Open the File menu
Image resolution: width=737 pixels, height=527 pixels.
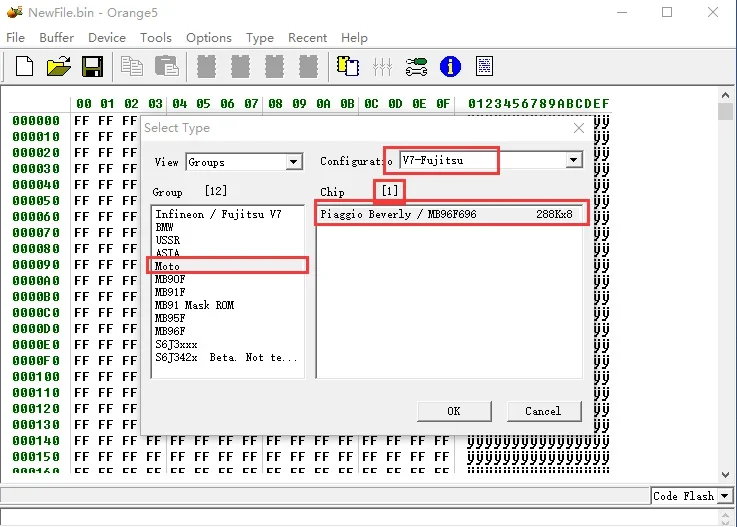tap(16, 38)
